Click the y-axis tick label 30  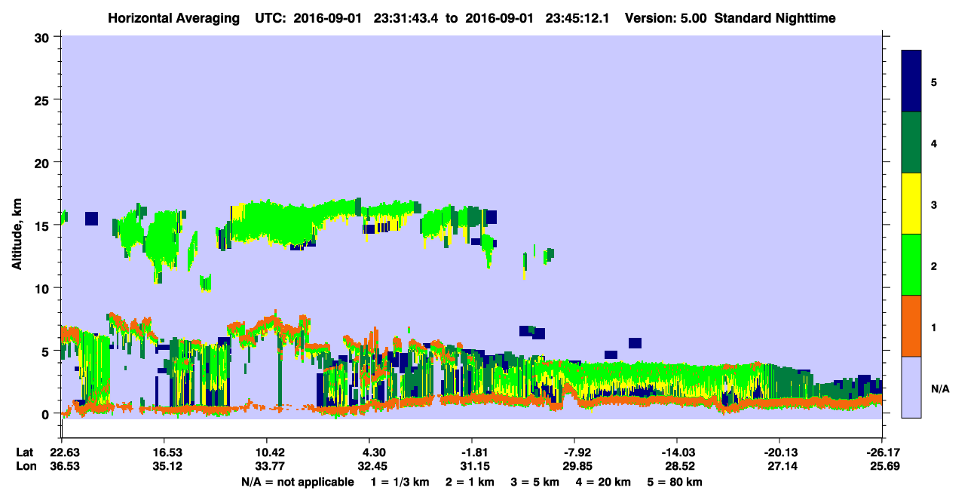pyautogui.click(x=43, y=37)
